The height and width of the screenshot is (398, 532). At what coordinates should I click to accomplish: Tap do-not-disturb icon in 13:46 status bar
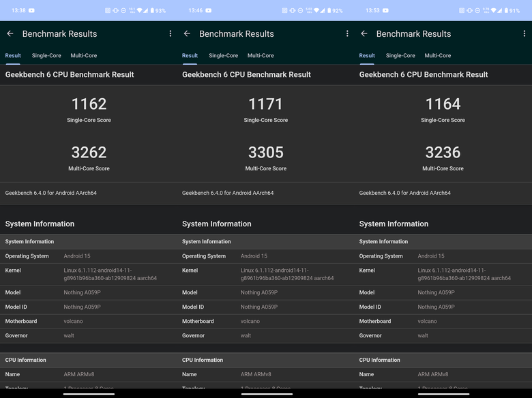(x=301, y=10)
